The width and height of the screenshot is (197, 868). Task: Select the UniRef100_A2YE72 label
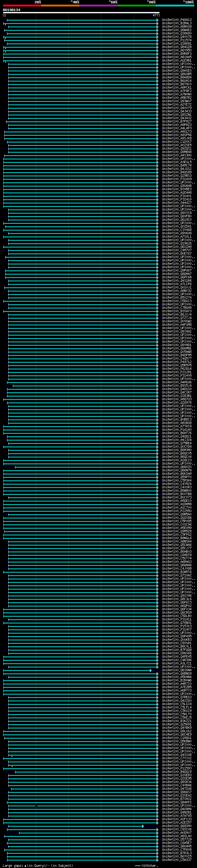(x=177, y=104)
